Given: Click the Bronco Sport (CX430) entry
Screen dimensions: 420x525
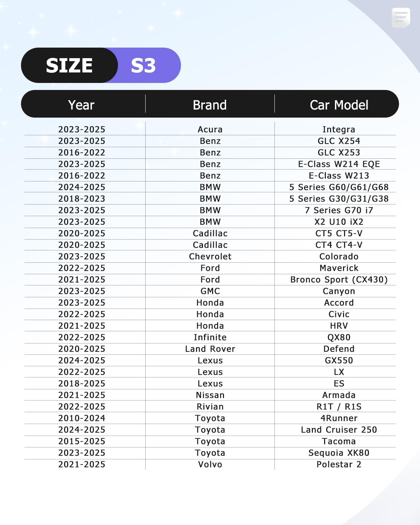Looking at the screenshot, I should click(339, 280).
